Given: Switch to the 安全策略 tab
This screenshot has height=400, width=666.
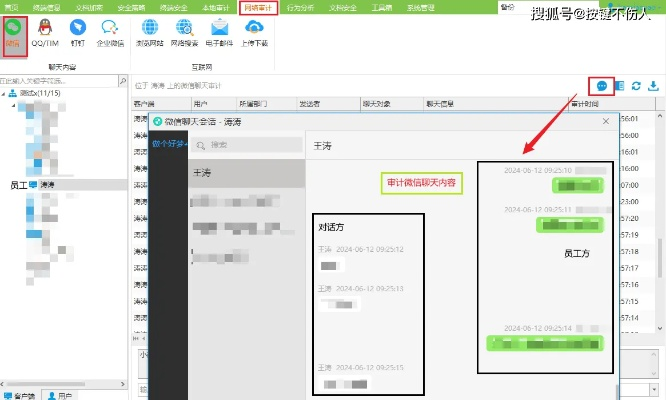Looking at the screenshot, I should (x=131, y=8).
